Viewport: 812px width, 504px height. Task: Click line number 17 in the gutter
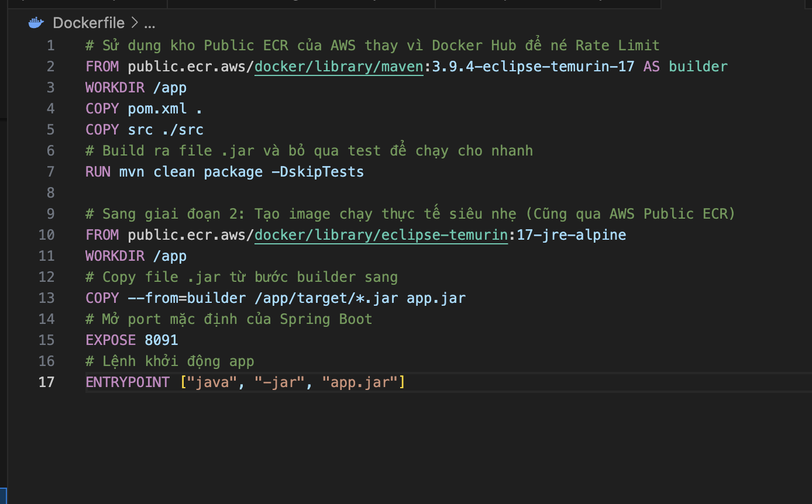(46, 382)
